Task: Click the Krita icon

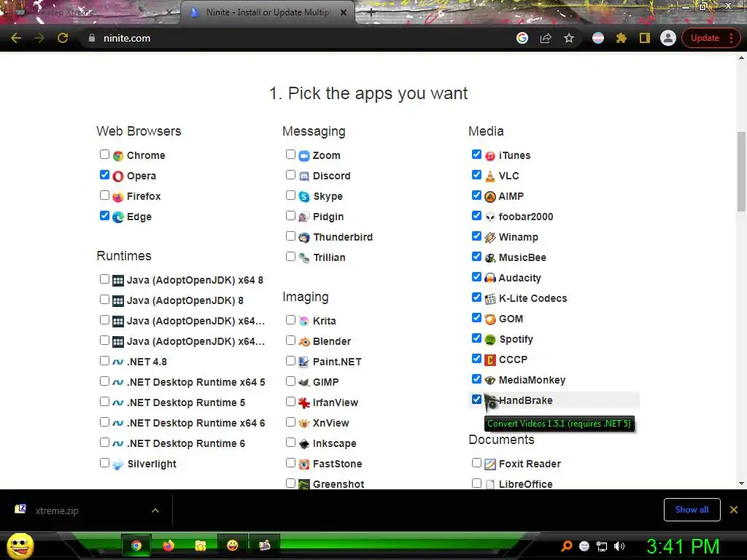Action: pyautogui.click(x=304, y=322)
